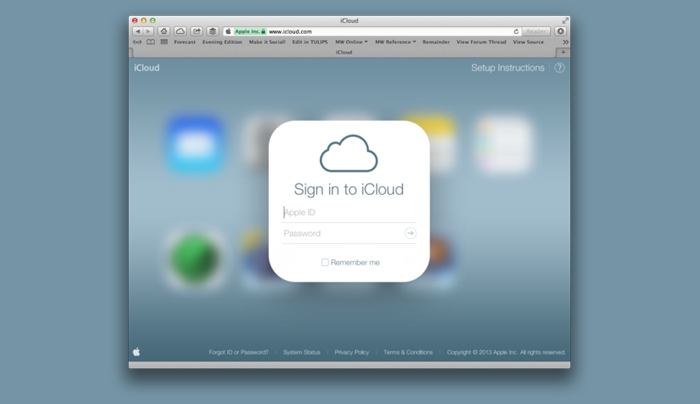Expand the MW Online bookmarks folder
The height and width of the screenshot is (404, 700).
[x=351, y=42]
